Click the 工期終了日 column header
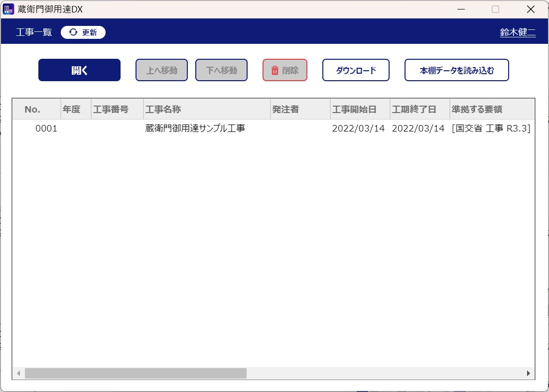 click(414, 110)
